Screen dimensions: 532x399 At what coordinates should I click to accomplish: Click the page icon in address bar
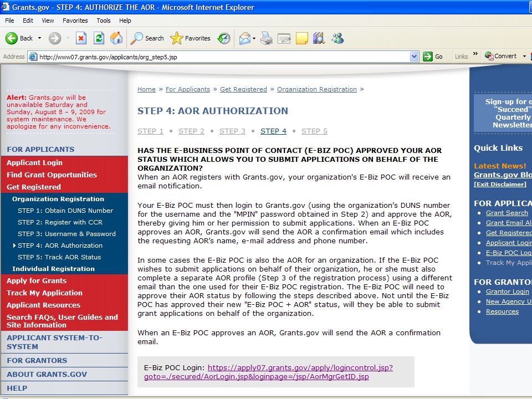coord(33,57)
